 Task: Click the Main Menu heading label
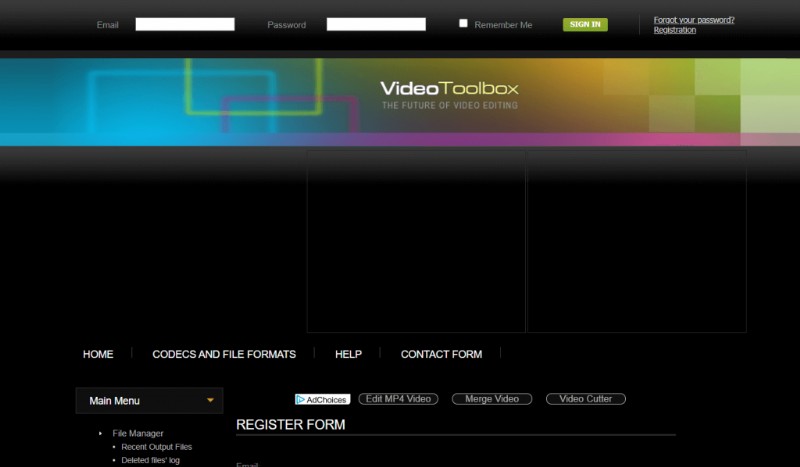point(114,401)
